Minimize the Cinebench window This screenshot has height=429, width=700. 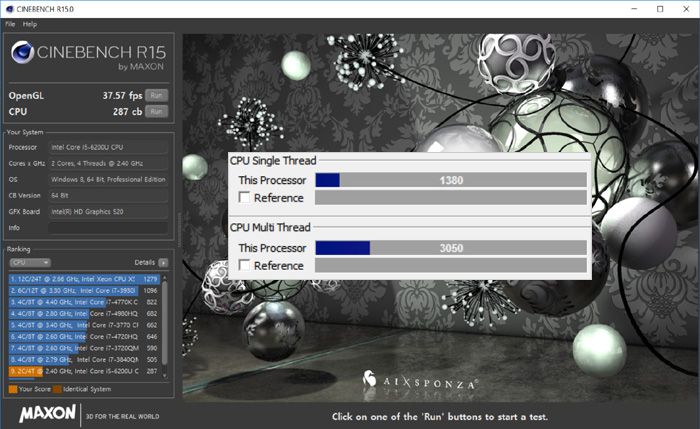click(630, 8)
